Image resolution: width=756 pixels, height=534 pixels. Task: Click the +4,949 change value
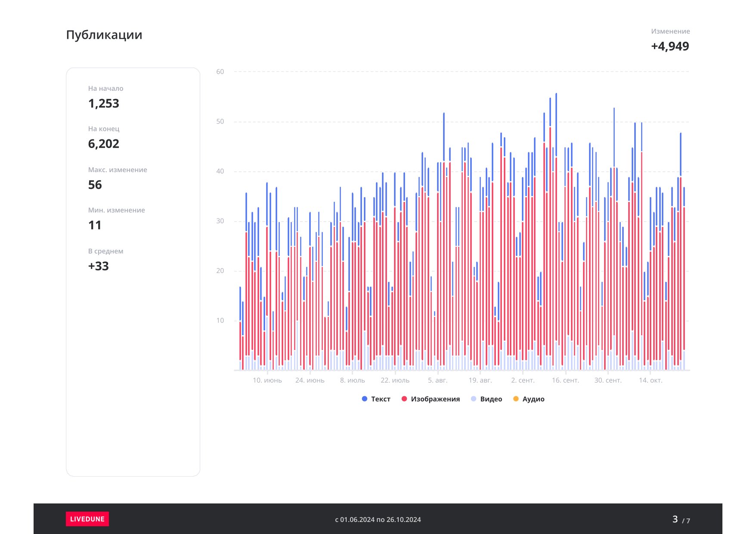click(670, 46)
